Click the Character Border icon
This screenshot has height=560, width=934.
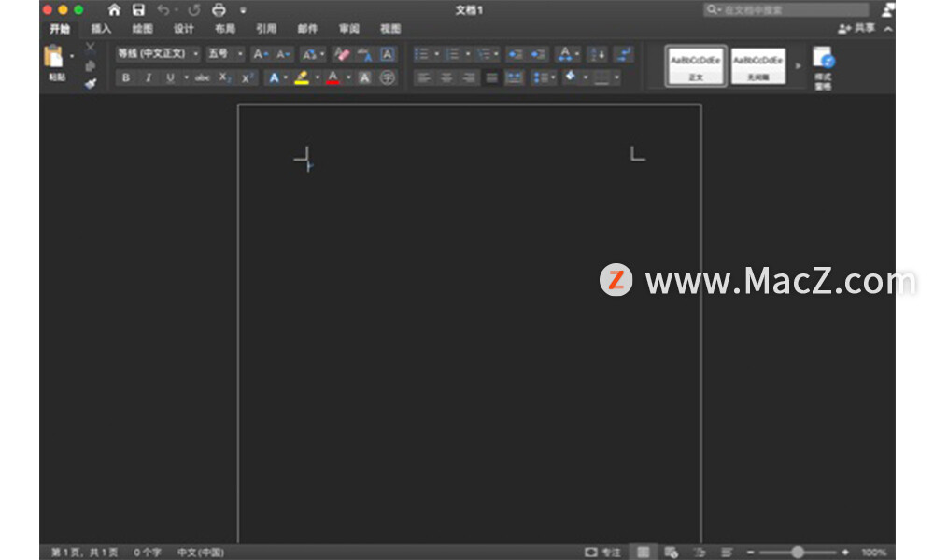(x=386, y=54)
